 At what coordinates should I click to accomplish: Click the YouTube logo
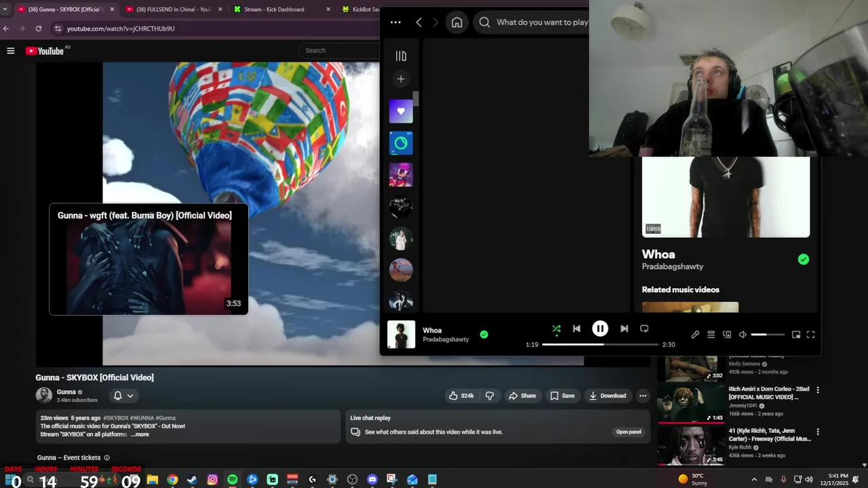45,51
